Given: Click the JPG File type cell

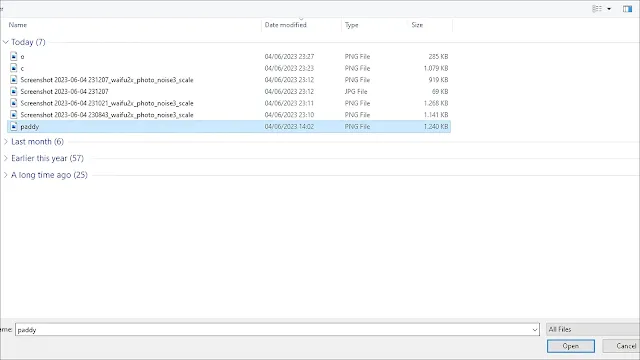Looking at the screenshot, I should pos(356,91).
